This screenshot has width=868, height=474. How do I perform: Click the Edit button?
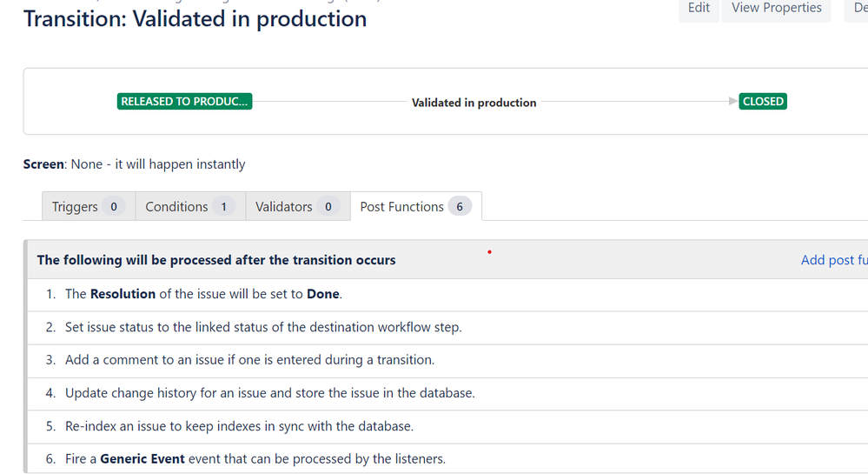699,9
